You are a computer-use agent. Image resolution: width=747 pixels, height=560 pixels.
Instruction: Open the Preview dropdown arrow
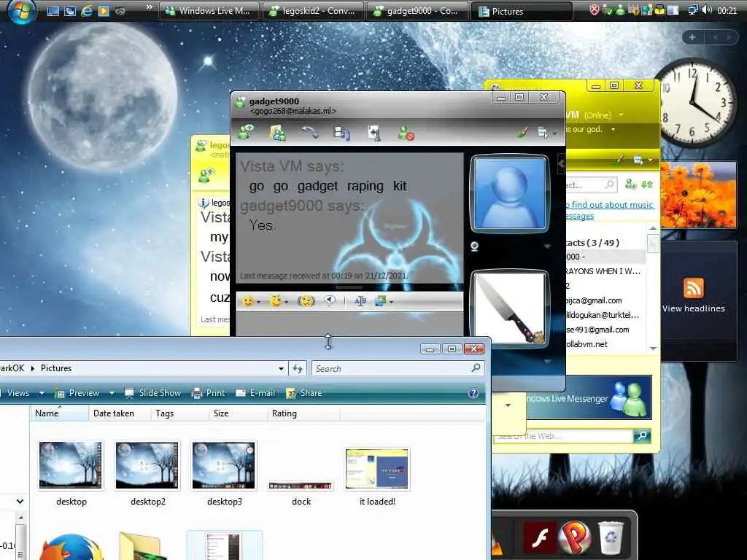112,393
